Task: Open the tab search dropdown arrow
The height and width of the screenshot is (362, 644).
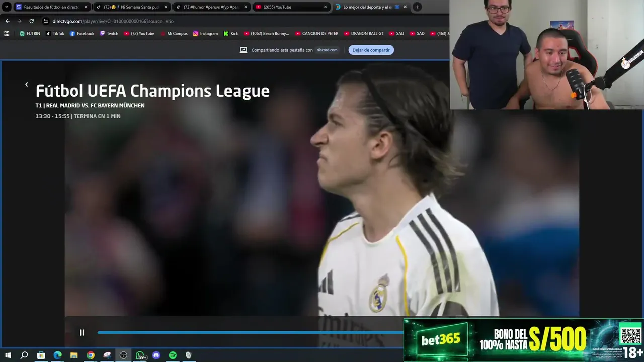Action: click(7, 7)
